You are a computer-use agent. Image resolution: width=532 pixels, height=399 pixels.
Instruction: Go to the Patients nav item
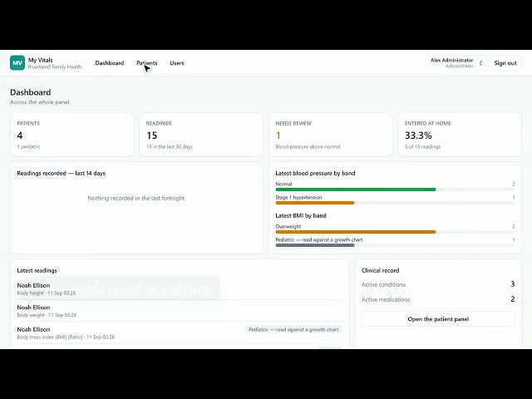(147, 63)
